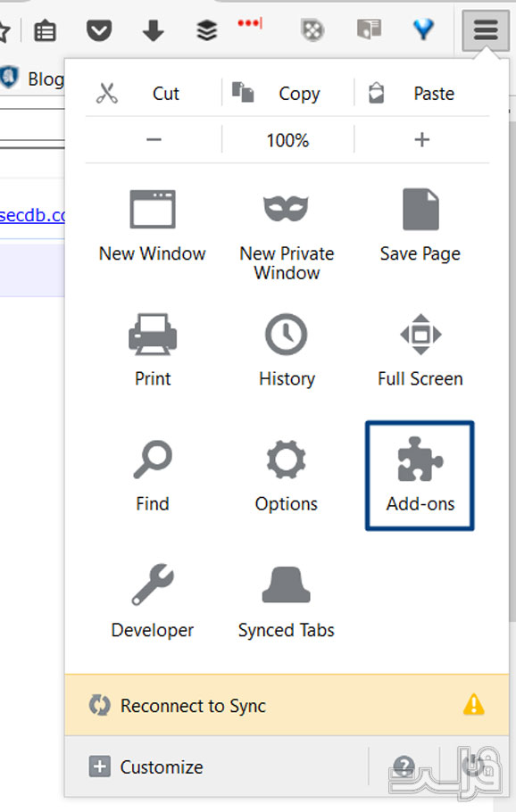Enter Full Screen mode
Viewport: 516px width, 812px height.
point(420,351)
